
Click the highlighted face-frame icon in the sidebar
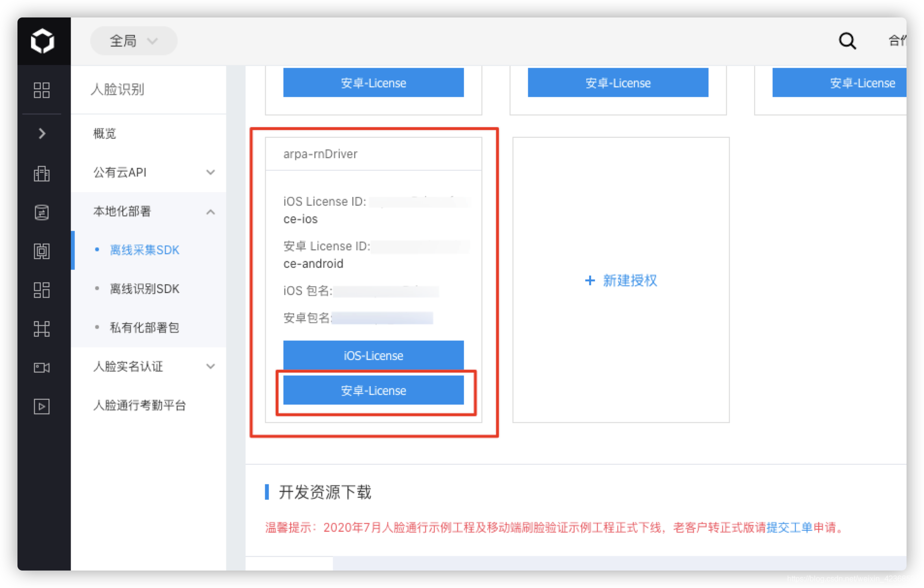[43, 251]
